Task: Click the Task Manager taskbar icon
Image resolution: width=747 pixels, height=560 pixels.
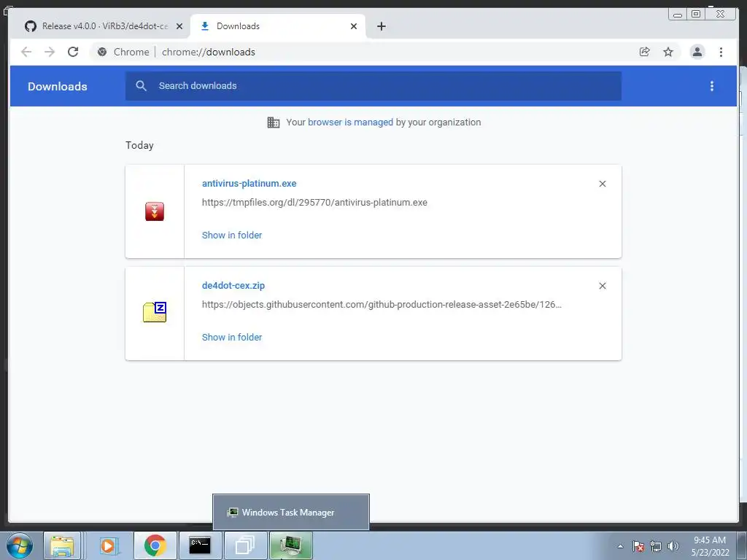Action: (291, 545)
